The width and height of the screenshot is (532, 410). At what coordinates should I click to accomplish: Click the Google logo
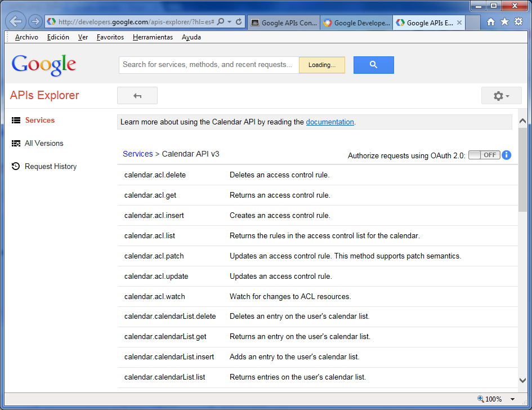(x=44, y=65)
